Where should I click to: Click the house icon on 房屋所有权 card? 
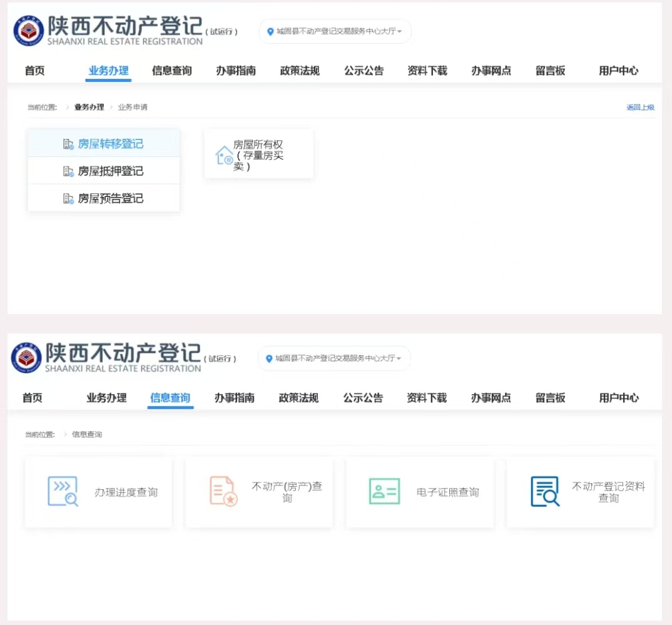[x=224, y=155]
